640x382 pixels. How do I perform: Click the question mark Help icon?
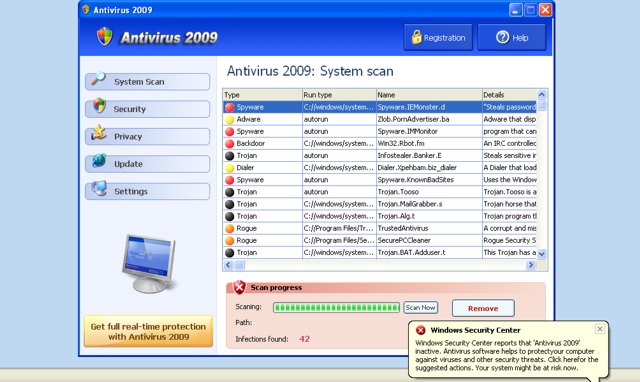502,38
